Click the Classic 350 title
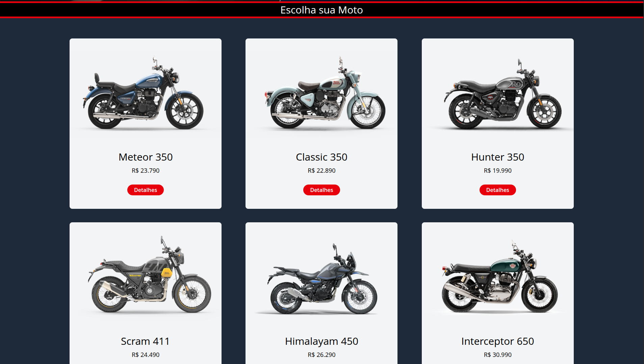Screen dimensions: 644x364 [321, 157]
